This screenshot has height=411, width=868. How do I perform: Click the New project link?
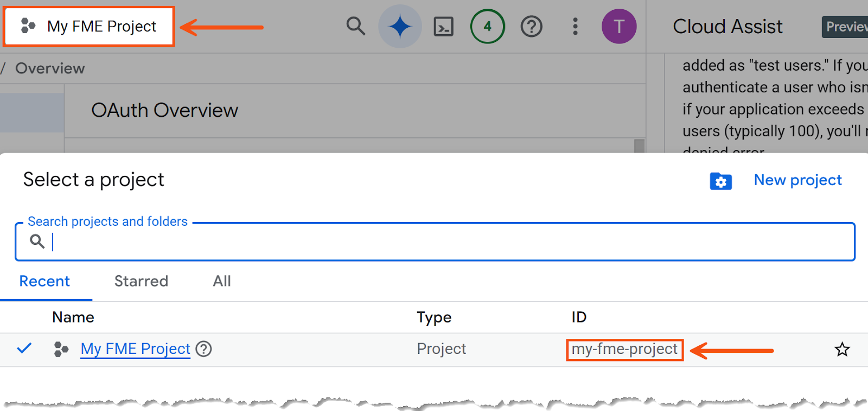tap(797, 180)
